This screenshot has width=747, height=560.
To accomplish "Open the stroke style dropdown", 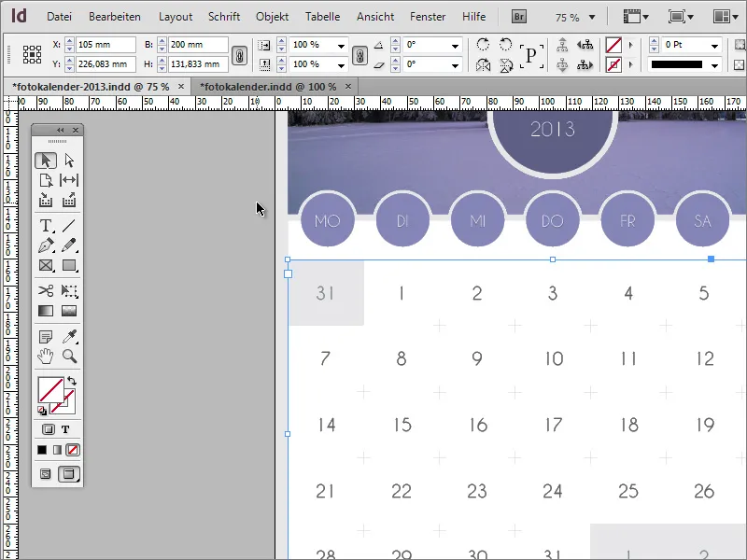I will coord(714,65).
